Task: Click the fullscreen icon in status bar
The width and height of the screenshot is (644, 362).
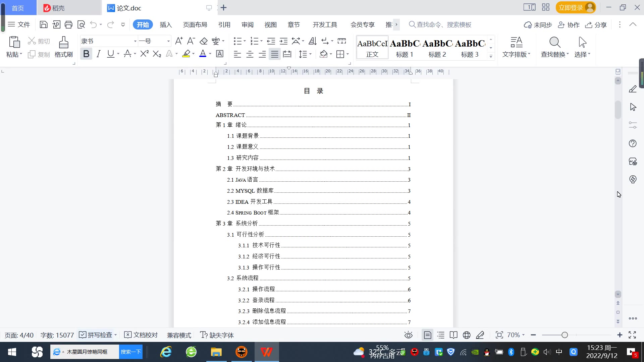Action: 632,335
